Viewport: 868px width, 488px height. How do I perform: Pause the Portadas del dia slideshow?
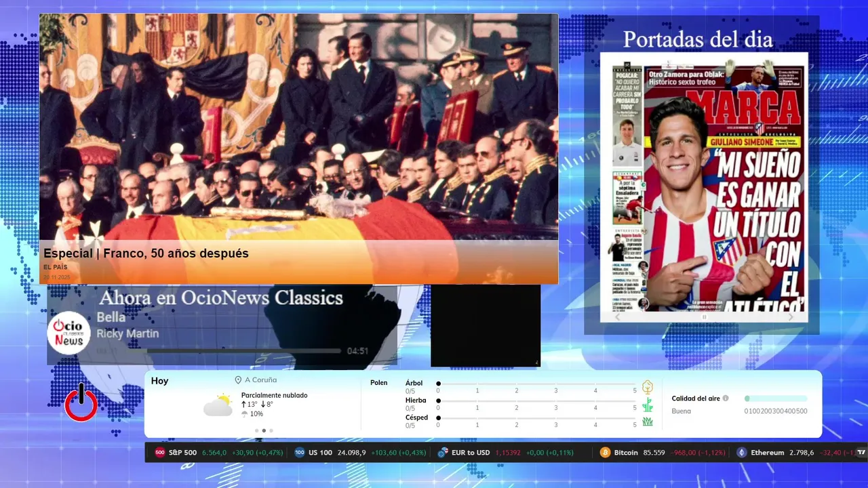(704, 317)
